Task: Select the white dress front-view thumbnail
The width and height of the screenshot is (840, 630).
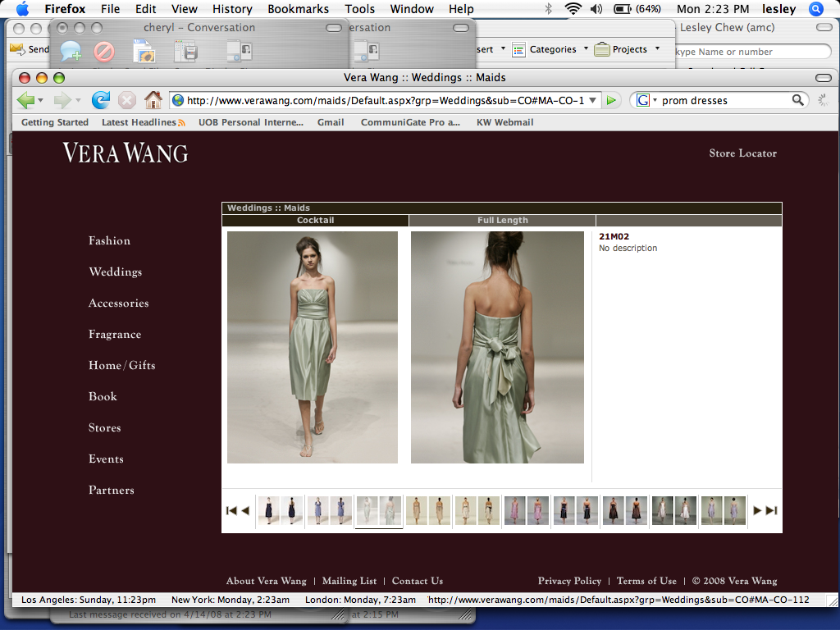Action: click(x=663, y=510)
